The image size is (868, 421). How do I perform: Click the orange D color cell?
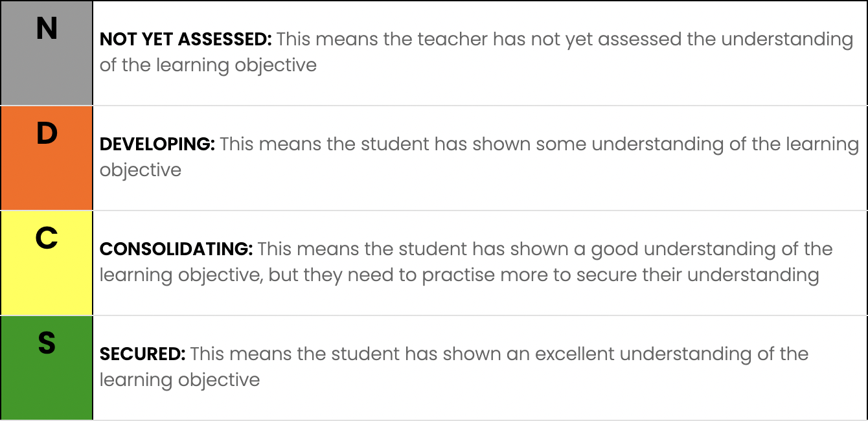47,158
